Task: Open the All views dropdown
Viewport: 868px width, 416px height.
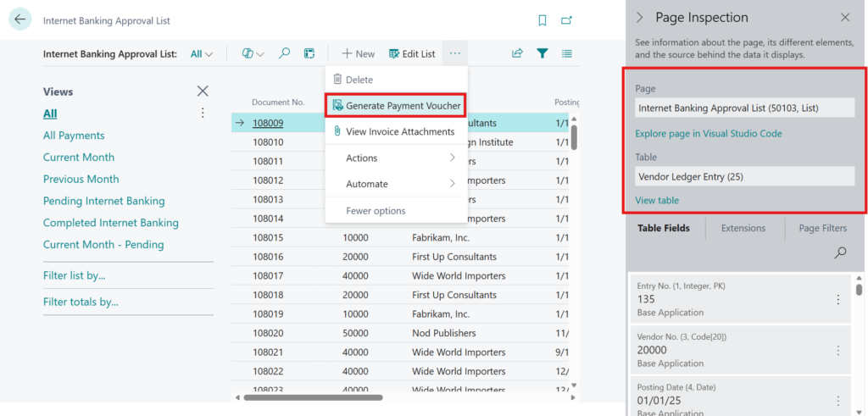Action: [202, 54]
